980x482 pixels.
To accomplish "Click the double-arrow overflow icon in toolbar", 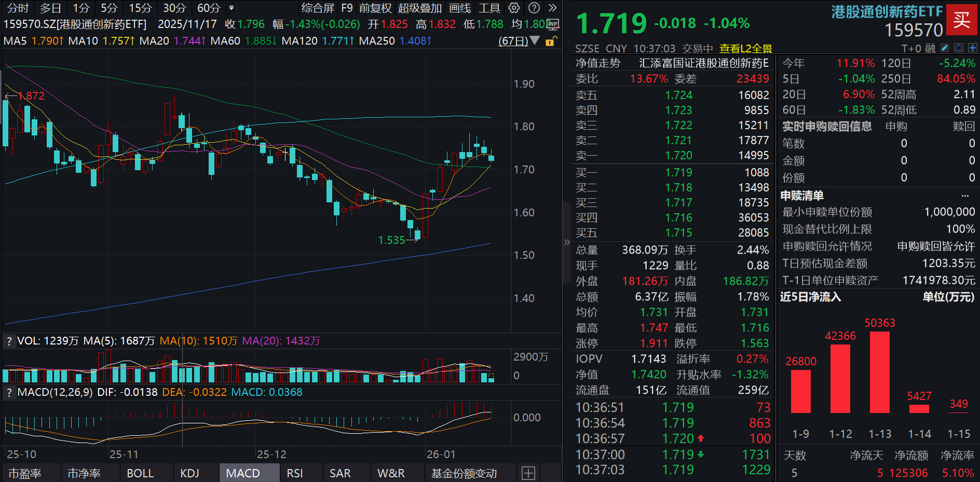I will [553, 8].
